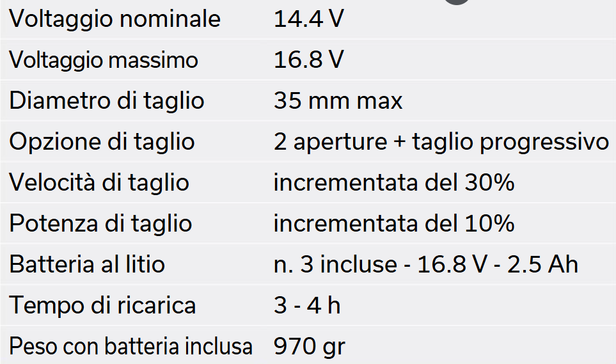
Task: Select the 'n. 3 incluse - 16.8 V - 2.5 Ah' value
Action: click(x=426, y=264)
